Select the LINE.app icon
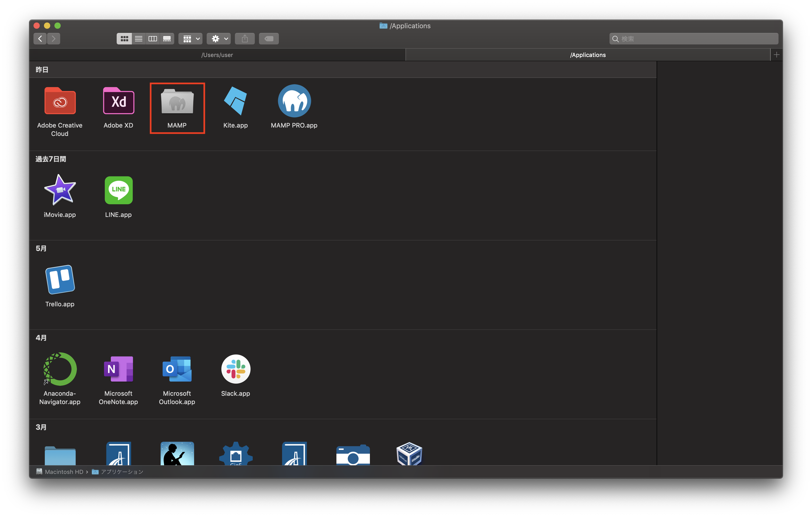 (x=118, y=190)
